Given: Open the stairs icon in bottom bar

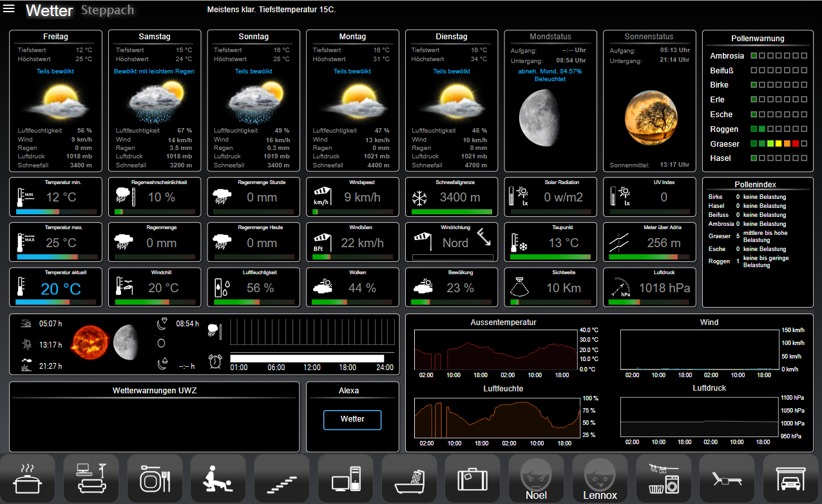Looking at the screenshot, I should tap(282, 478).
